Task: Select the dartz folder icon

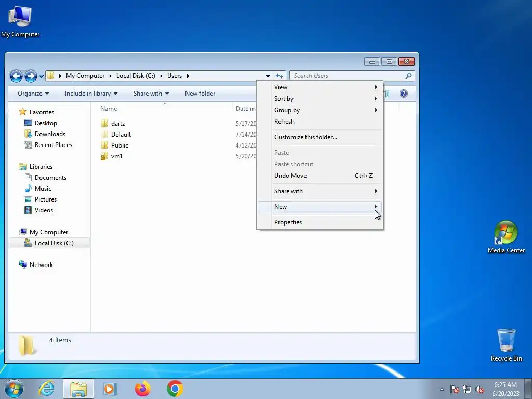Action: pos(104,124)
